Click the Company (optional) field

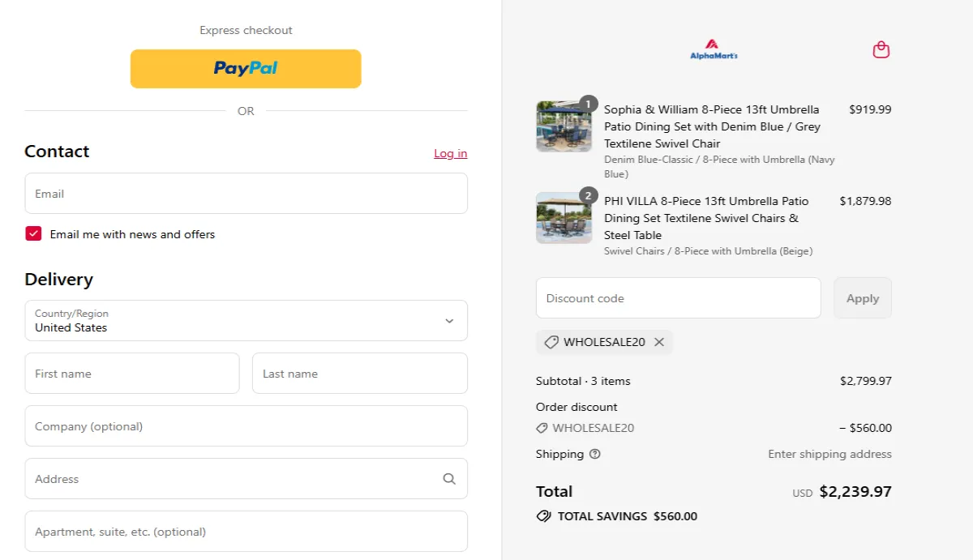(x=246, y=425)
